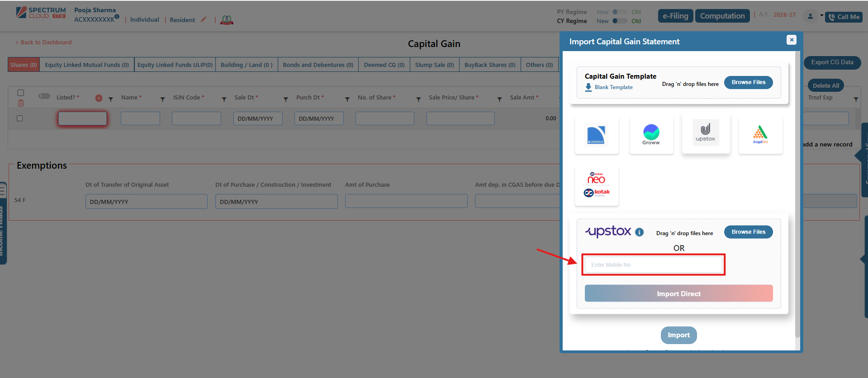Tick the first row checkbox
The width and height of the screenshot is (868, 378).
(19, 118)
